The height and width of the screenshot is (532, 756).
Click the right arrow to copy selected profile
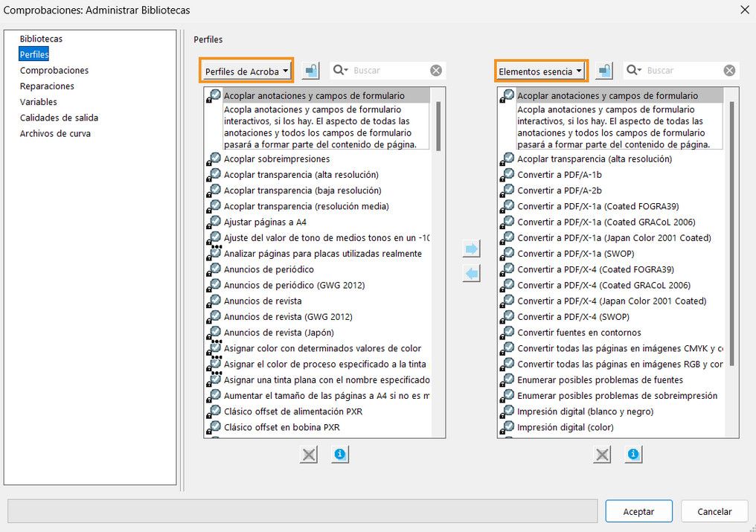click(x=471, y=248)
